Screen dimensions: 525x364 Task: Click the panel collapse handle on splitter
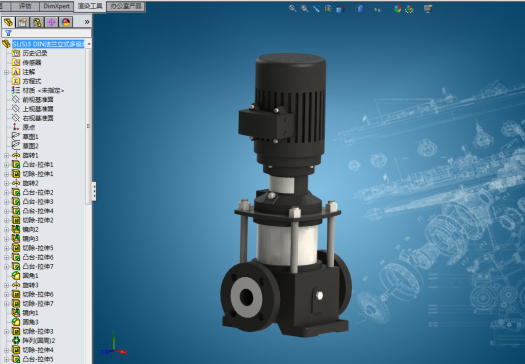click(x=94, y=191)
